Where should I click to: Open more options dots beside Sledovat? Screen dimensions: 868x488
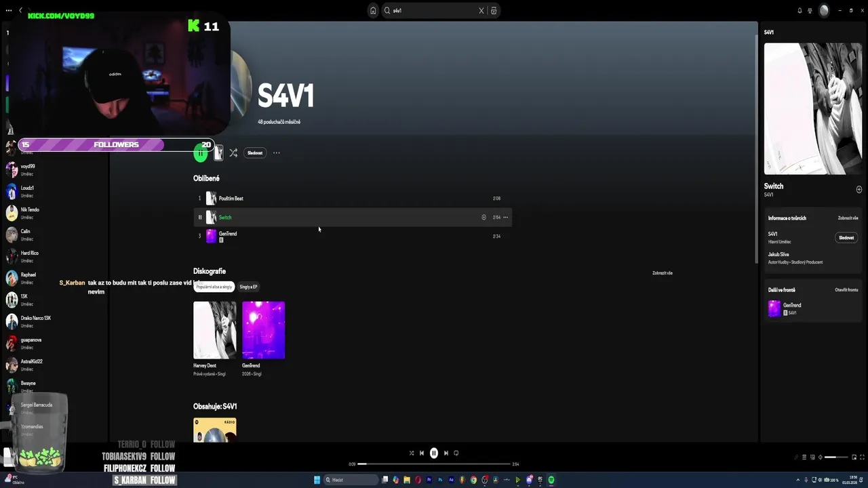(276, 153)
